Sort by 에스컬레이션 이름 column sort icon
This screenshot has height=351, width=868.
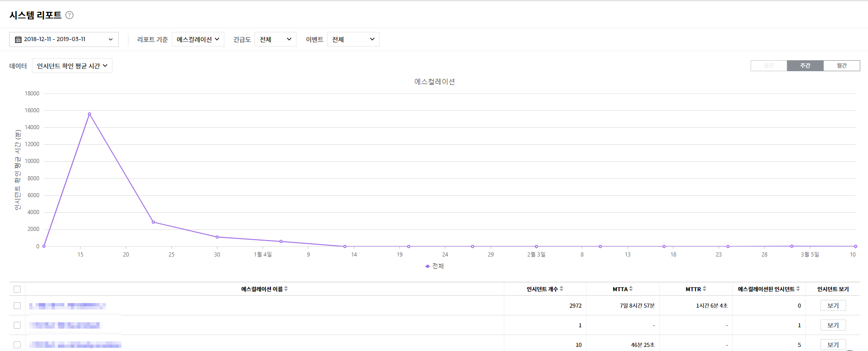coord(286,289)
